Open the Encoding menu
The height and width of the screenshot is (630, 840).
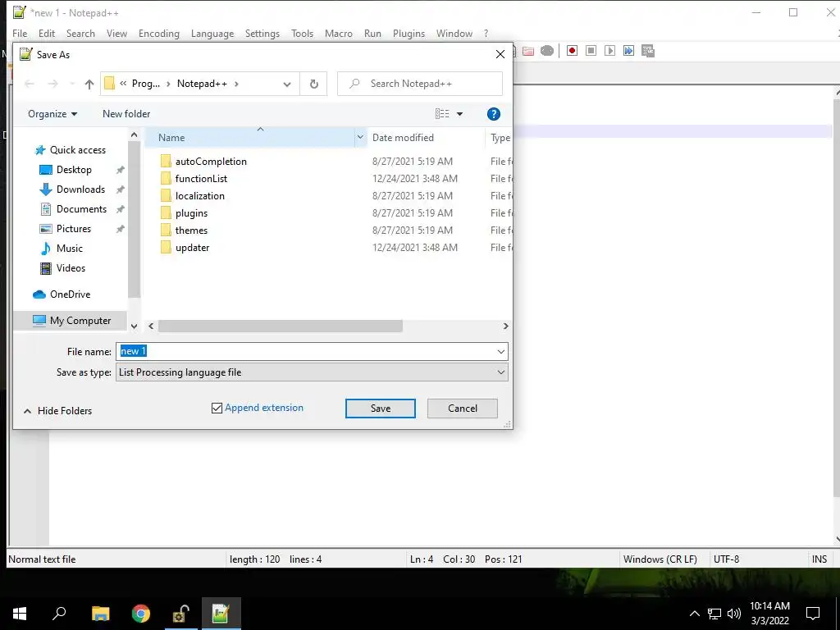(158, 34)
